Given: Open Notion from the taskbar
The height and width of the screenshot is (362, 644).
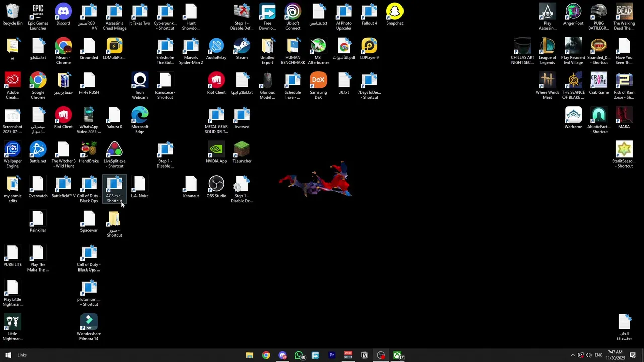Looking at the screenshot, I should (365, 355).
